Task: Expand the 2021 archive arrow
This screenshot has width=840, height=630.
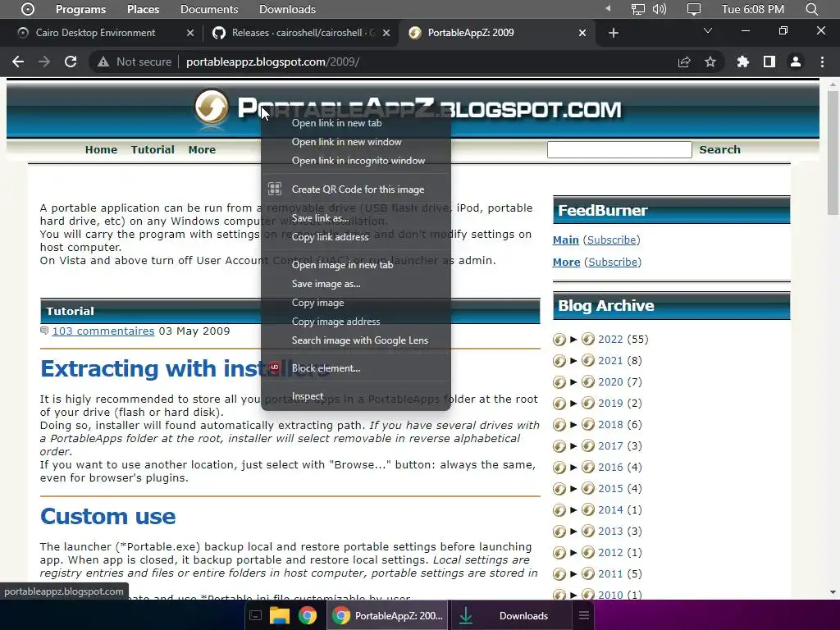Action: [x=573, y=361]
